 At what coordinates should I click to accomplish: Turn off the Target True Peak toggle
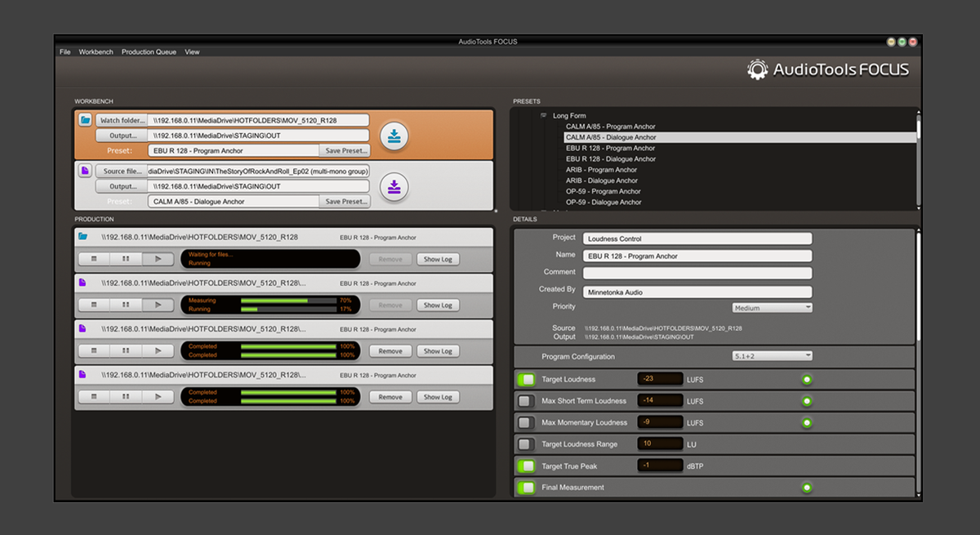tap(526, 466)
